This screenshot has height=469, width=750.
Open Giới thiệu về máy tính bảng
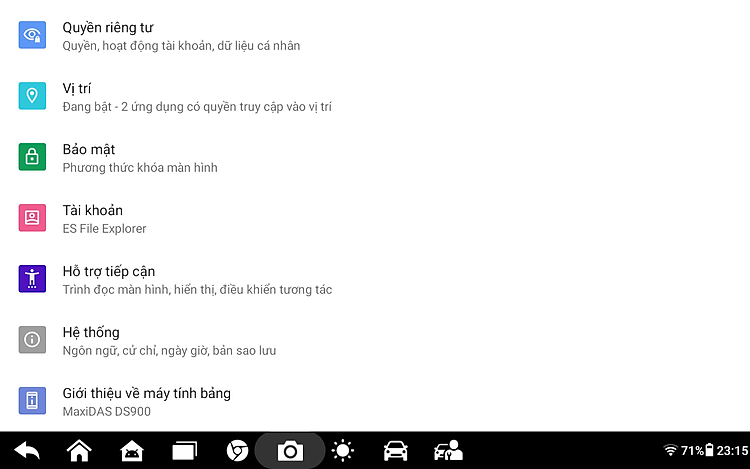click(375, 401)
